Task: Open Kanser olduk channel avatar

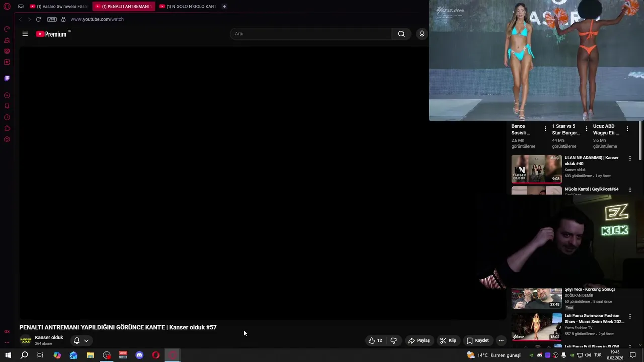Action: point(25,340)
